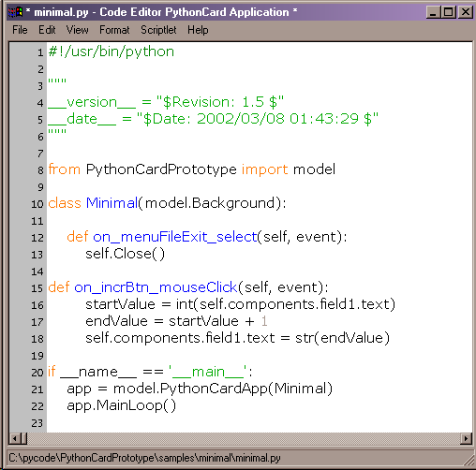Viewport: 476px width, 470px height.
Task: Click 'str(endValue)' on line 18
Action: (x=343, y=338)
